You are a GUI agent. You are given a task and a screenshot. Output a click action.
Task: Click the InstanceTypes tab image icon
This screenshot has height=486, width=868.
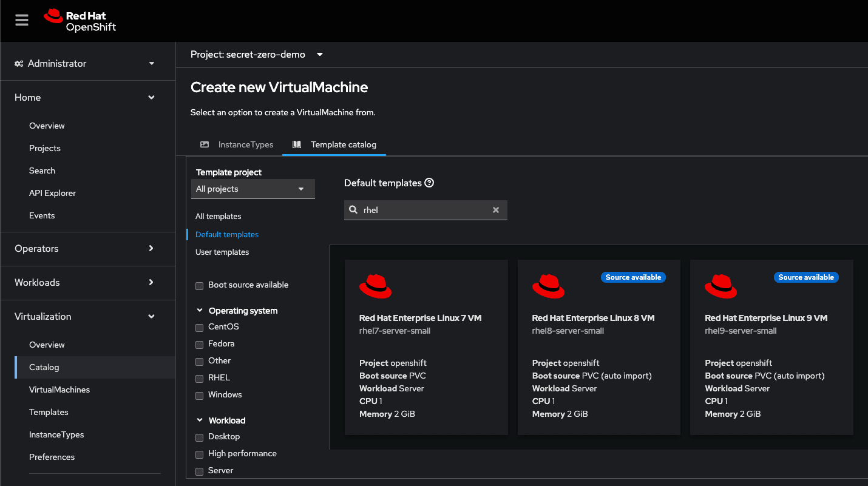pyautogui.click(x=205, y=144)
